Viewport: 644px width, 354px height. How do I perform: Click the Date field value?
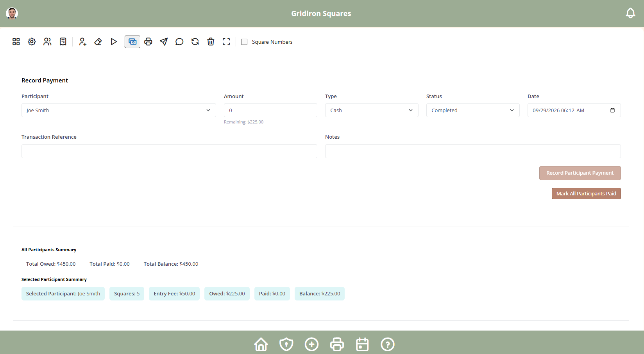(558, 111)
